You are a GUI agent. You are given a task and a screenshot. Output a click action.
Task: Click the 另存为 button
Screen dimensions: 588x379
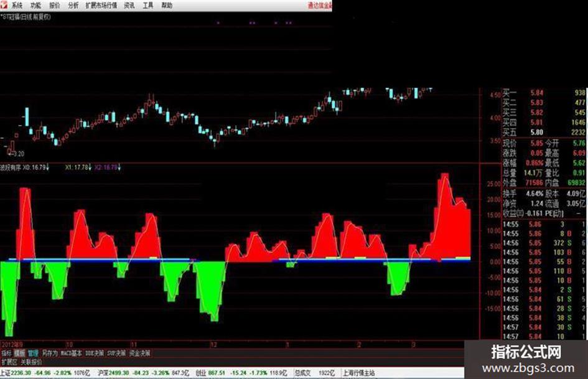coord(50,353)
